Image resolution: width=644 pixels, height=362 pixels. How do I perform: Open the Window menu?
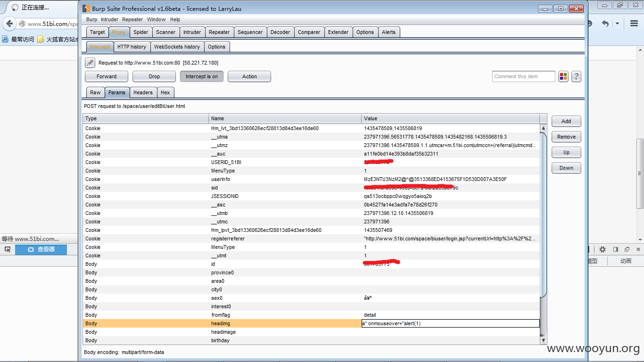pyautogui.click(x=156, y=19)
